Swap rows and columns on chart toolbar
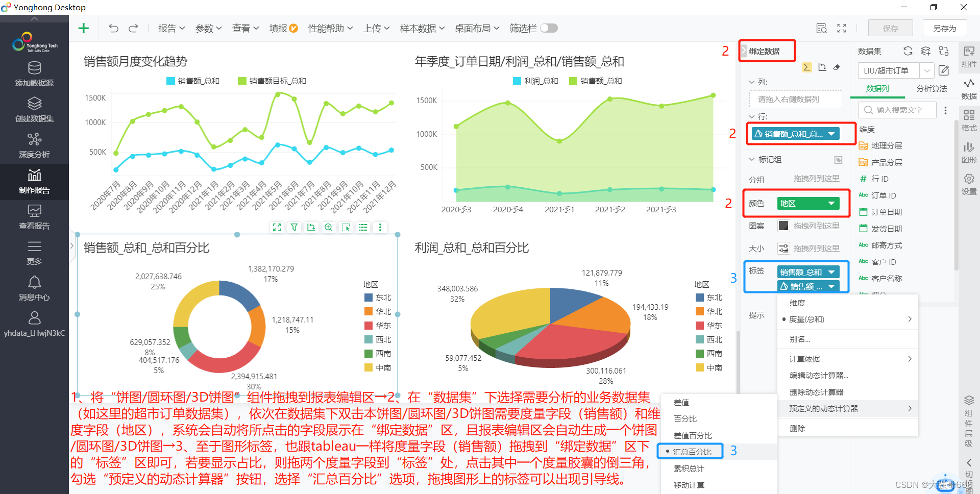The image size is (980, 494). [311, 227]
